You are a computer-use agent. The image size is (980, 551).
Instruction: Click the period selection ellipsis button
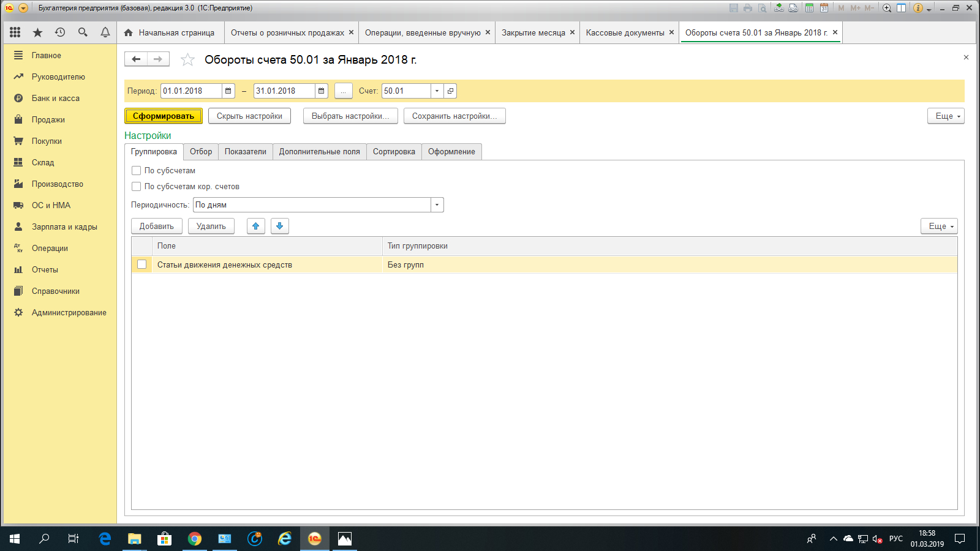tap(343, 91)
